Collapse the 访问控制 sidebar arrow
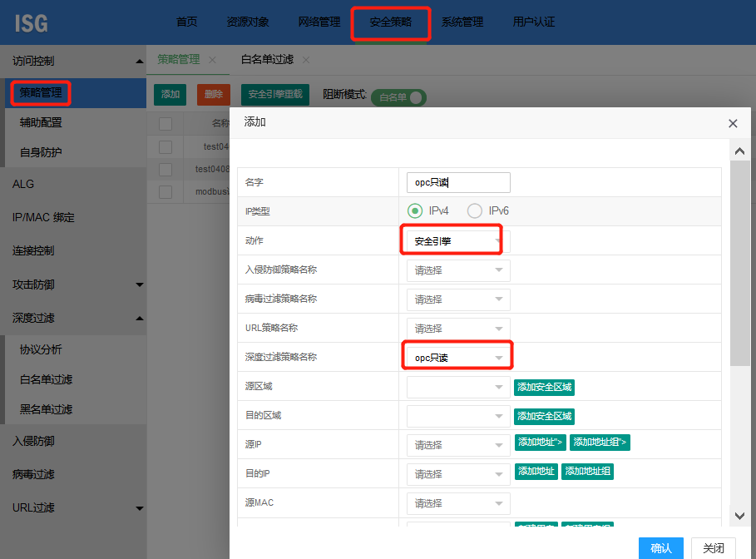Screen dimensions: 756x559 point(139,62)
